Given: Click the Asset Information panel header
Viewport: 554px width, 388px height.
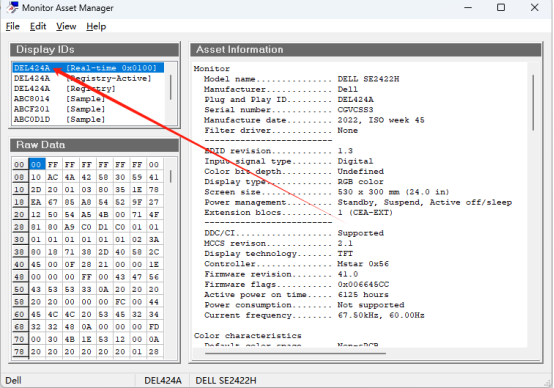Looking at the screenshot, I should point(366,49).
